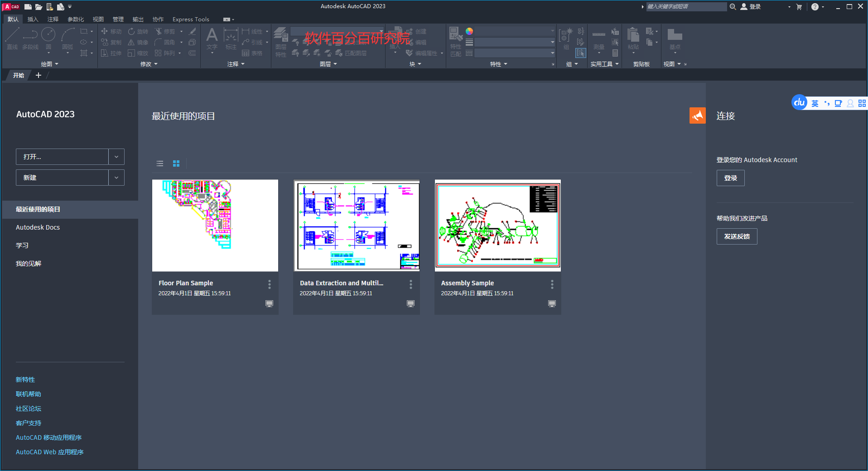Click the Open folder quick access icon
The height and width of the screenshot is (471, 868).
click(x=39, y=7)
